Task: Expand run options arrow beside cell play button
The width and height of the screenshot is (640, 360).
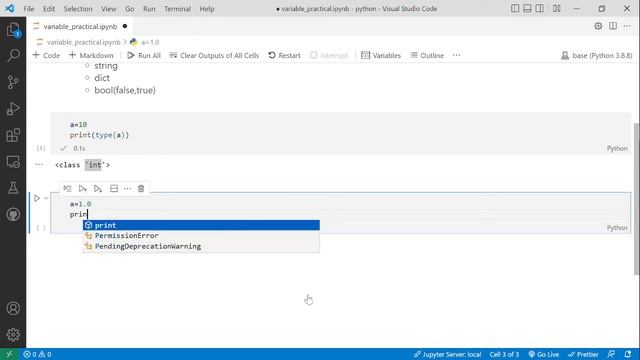Action: (x=46, y=198)
